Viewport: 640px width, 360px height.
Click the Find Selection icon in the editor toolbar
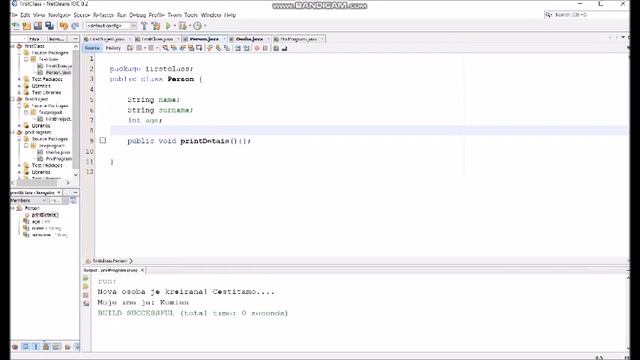[x=165, y=48]
